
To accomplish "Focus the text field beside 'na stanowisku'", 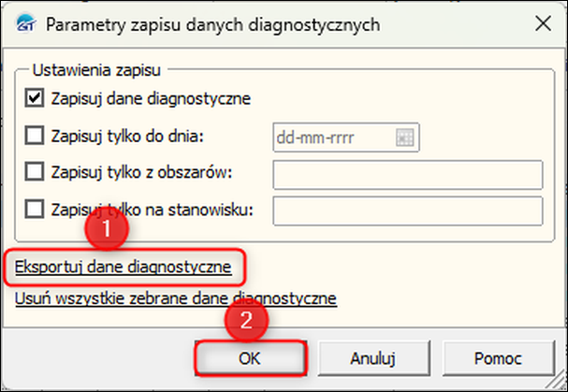I will pos(407,211).
